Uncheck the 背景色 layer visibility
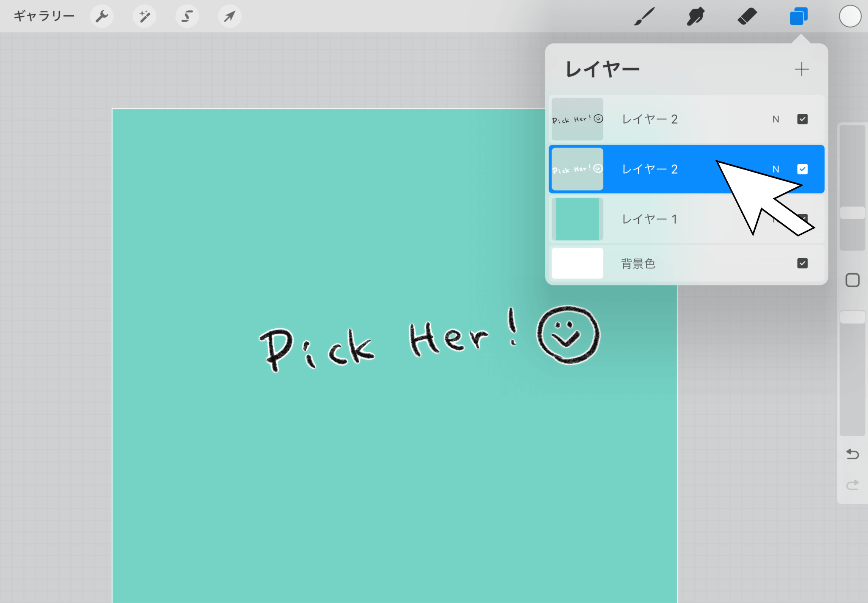This screenshot has width=868, height=603. pos(802,263)
